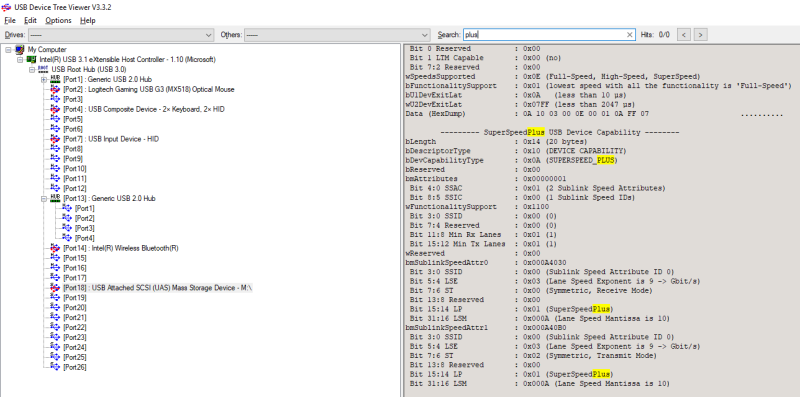Select Port4 under Port13 hub

point(85,238)
